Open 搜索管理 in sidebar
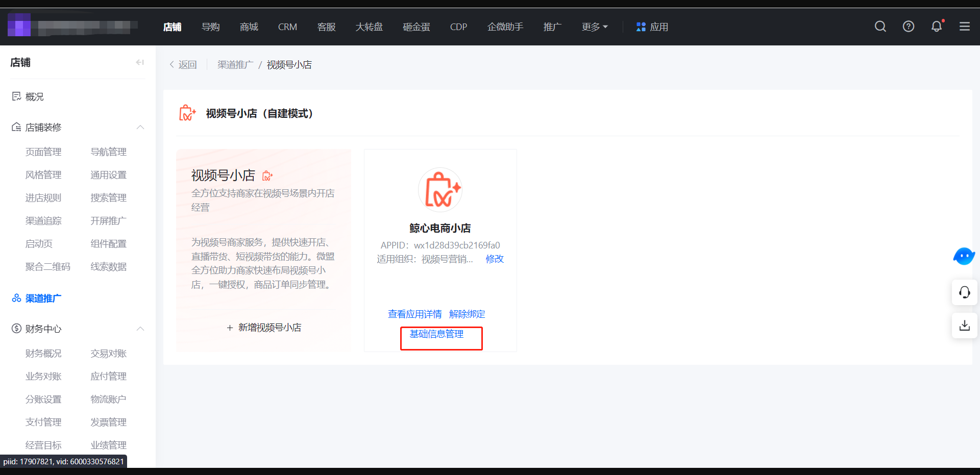Viewport: 980px width, 475px height. click(x=109, y=197)
